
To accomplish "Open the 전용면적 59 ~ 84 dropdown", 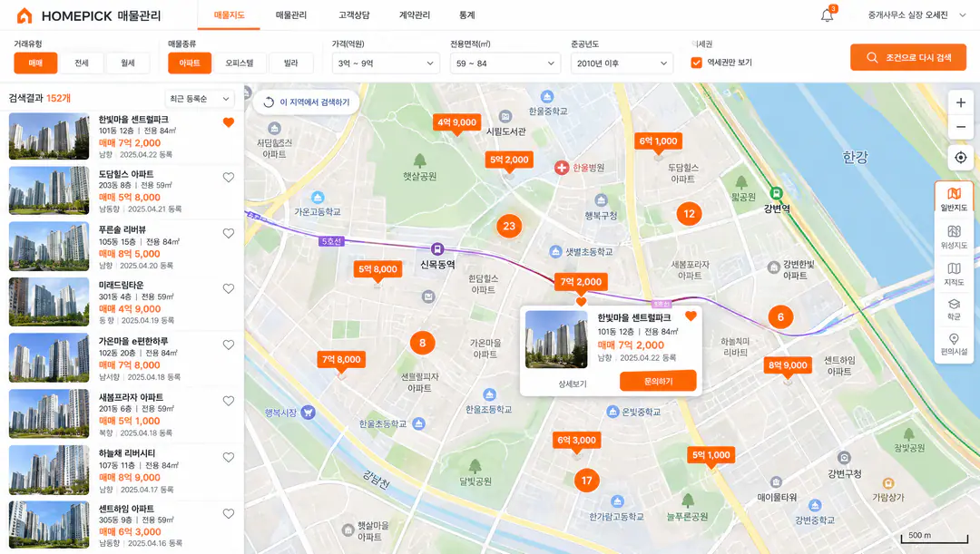I will pyautogui.click(x=505, y=63).
